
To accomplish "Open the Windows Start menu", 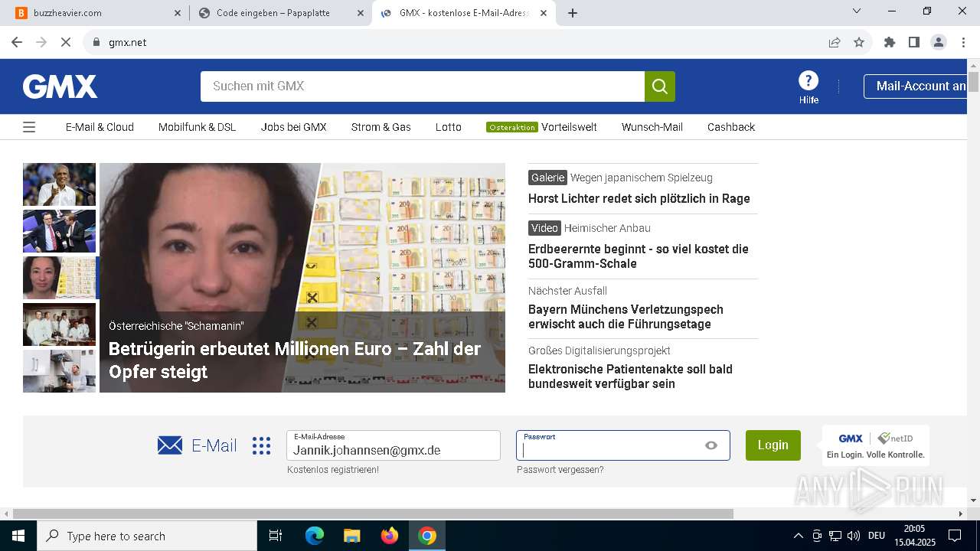I will tap(18, 536).
